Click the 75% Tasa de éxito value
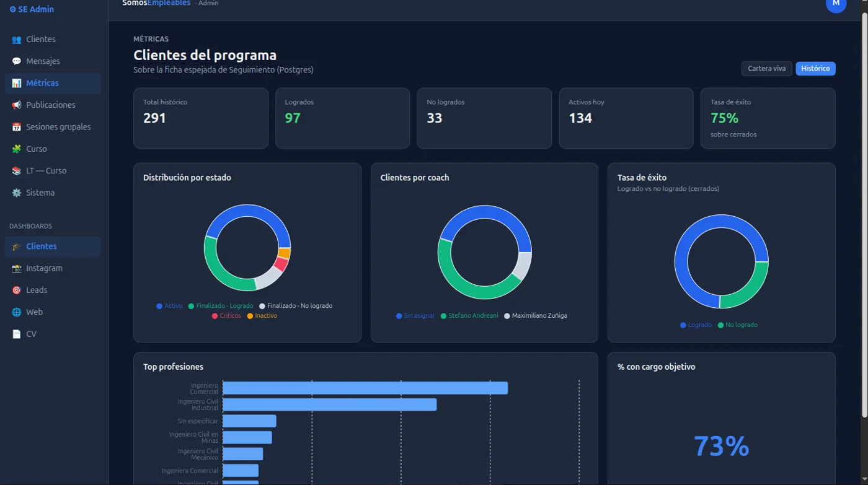 (x=724, y=118)
